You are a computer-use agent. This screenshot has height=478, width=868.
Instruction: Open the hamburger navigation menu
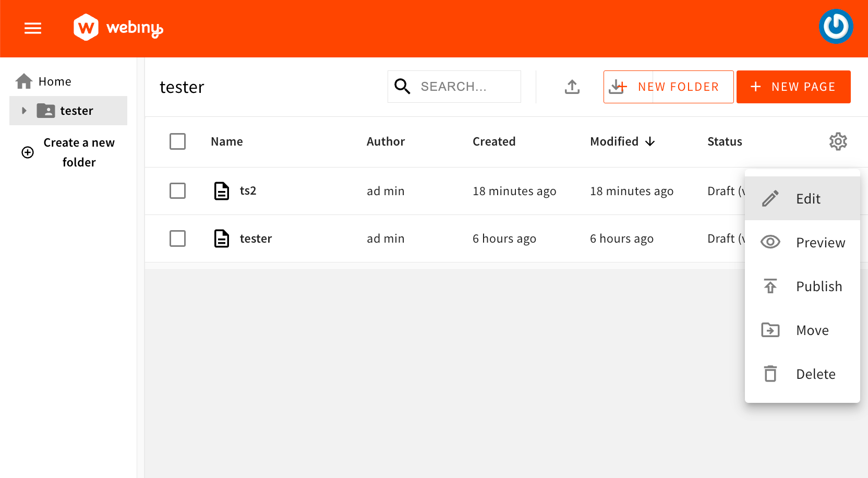[x=32, y=28]
